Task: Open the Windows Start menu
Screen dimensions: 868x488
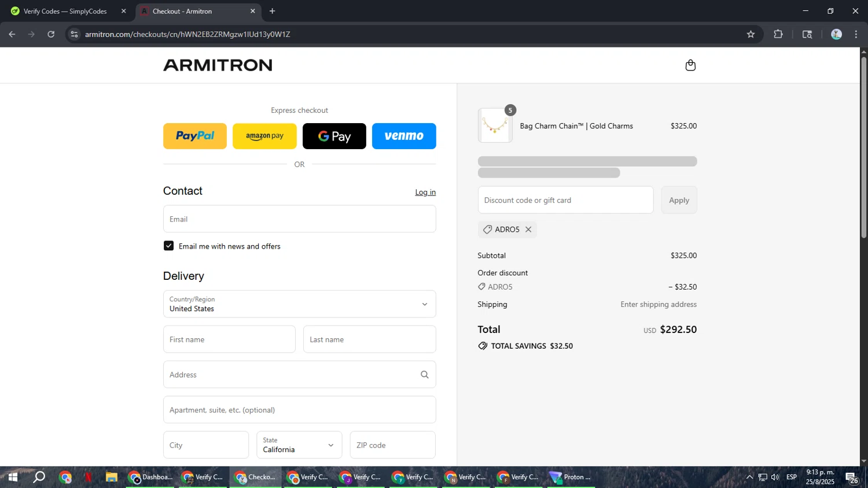Action: (x=13, y=477)
